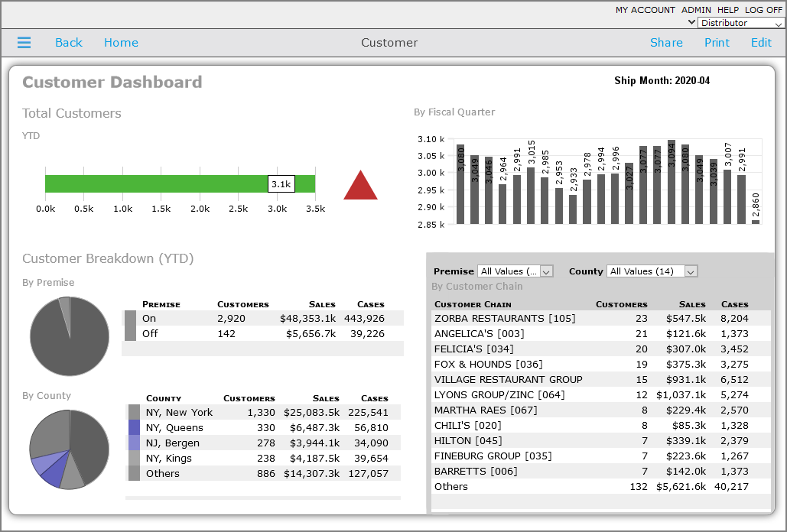This screenshot has width=787, height=532.
Task: Open the Premise filter dropdown
Action: (515, 271)
